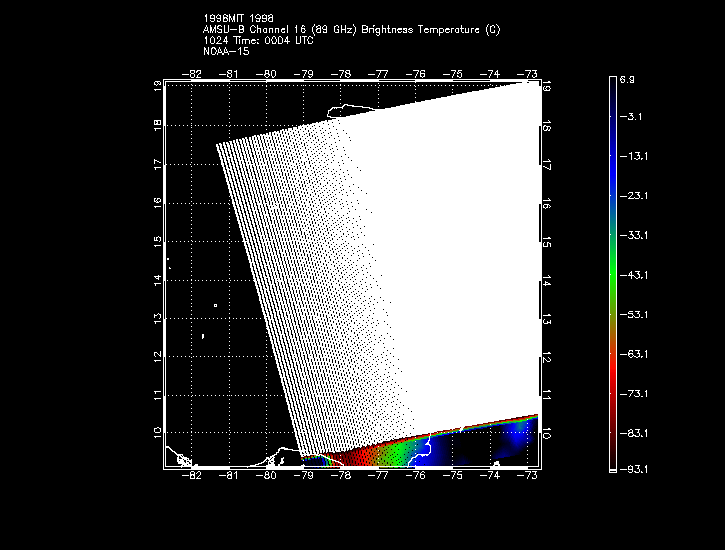Screen dimensions: 725x550
Task: Click the 10 latitude label on right axis
Action: click(546, 434)
